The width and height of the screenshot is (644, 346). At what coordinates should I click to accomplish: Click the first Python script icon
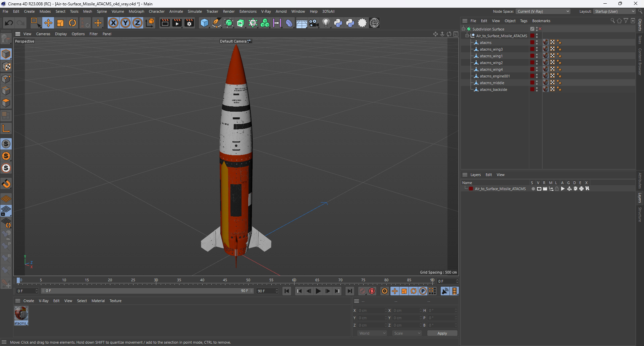tap(338, 23)
